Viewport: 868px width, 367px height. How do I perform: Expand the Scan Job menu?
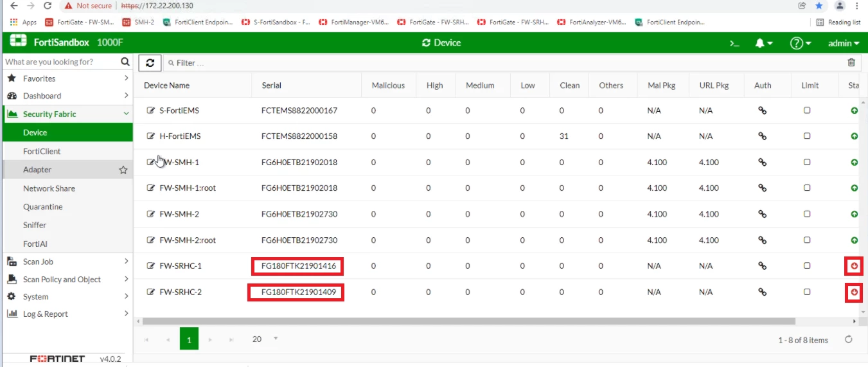pyautogui.click(x=67, y=262)
